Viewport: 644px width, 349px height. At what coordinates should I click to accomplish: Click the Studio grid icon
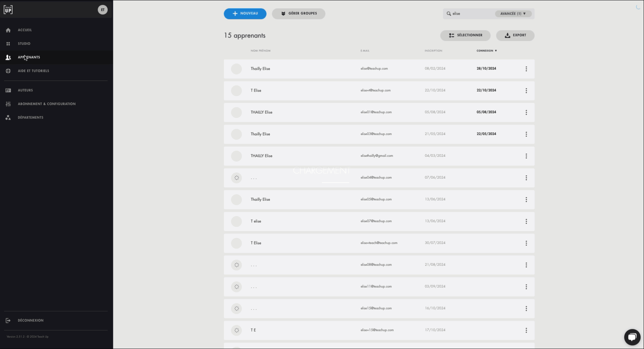click(8, 44)
